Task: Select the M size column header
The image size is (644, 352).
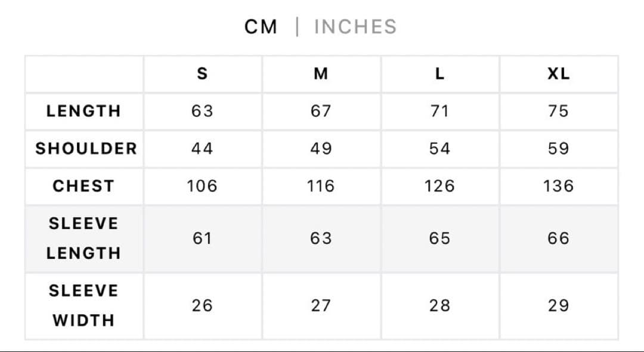Action: pos(321,74)
